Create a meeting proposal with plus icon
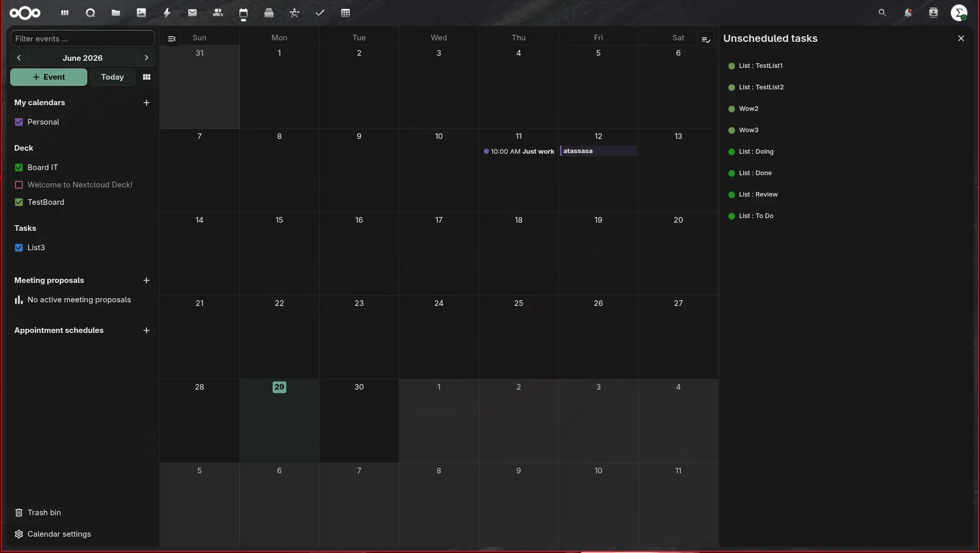Viewport: 980px width, 553px height. pyautogui.click(x=146, y=280)
